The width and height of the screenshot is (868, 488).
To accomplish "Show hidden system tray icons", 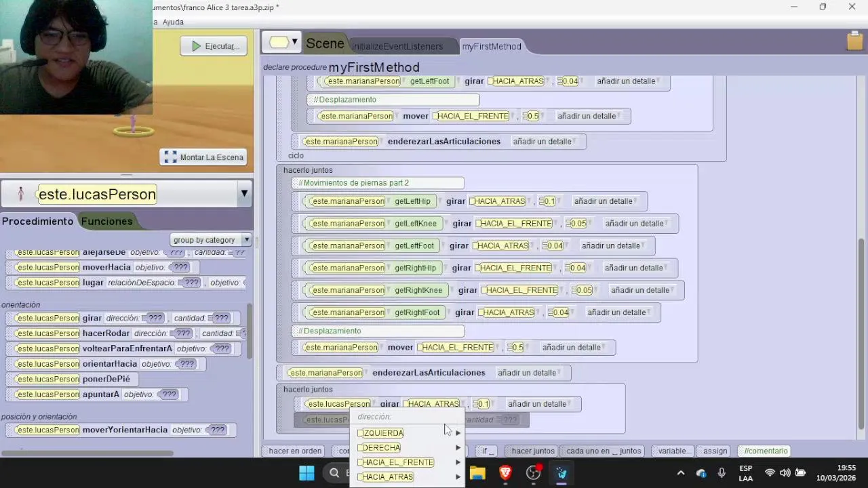I will [681, 473].
